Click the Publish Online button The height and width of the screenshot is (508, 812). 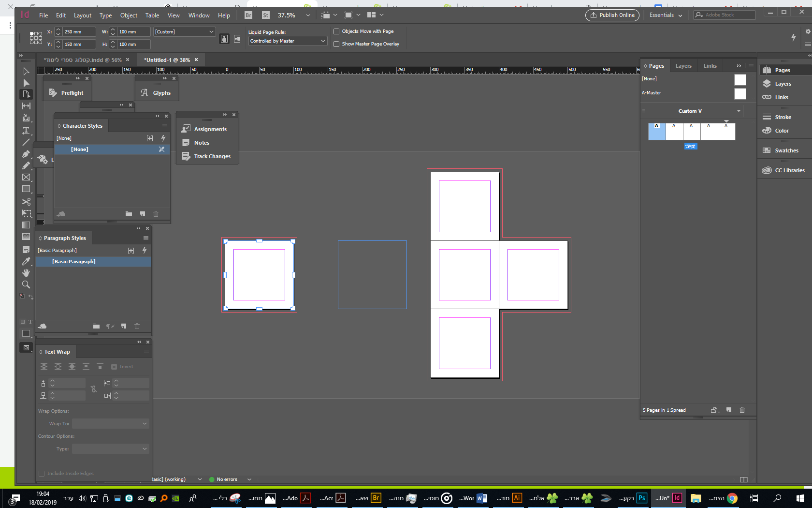tap(612, 15)
